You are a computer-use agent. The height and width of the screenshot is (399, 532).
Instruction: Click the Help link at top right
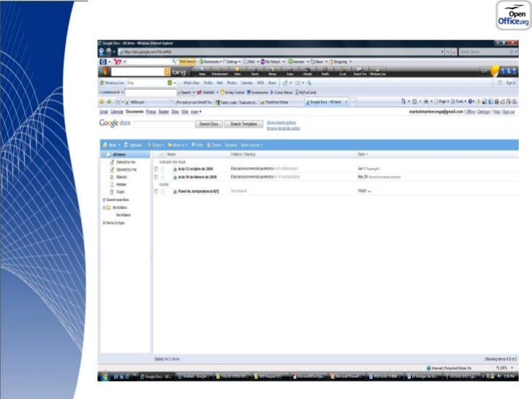click(496, 112)
